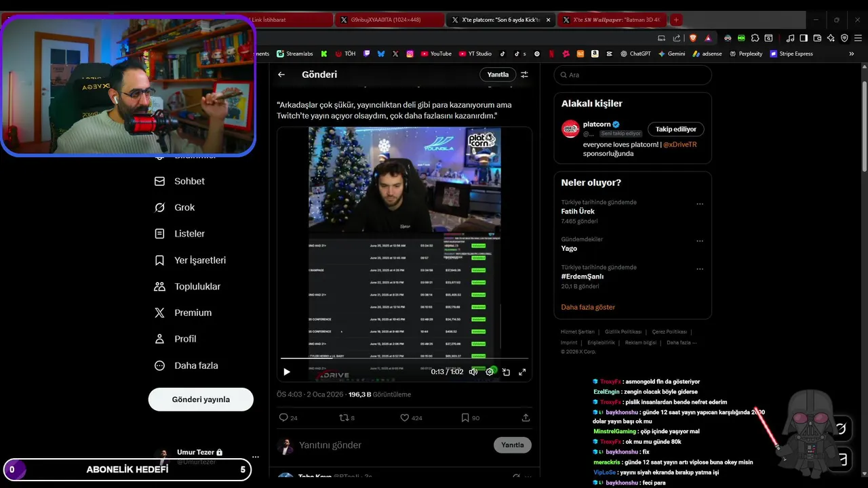Go to Listeler in the sidebar
The width and height of the screenshot is (868, 488).
tap(180, 234)
